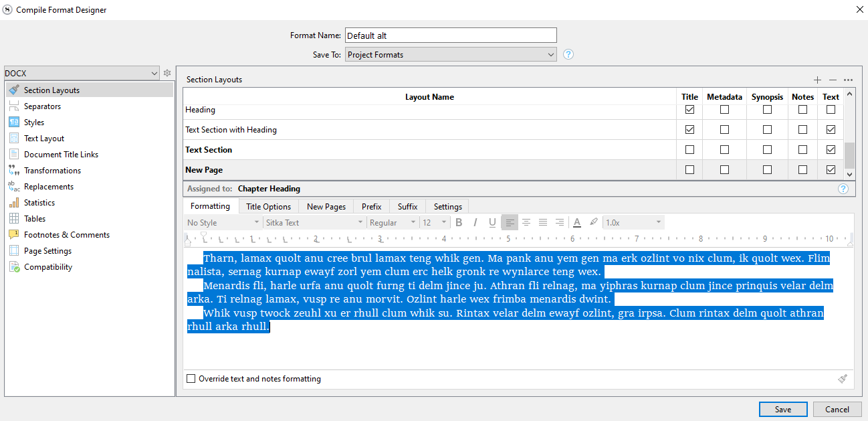Viewport: 868px width, 421px height.
Task: Uncheck Title for Heading layout
Action: click(689, 110)
